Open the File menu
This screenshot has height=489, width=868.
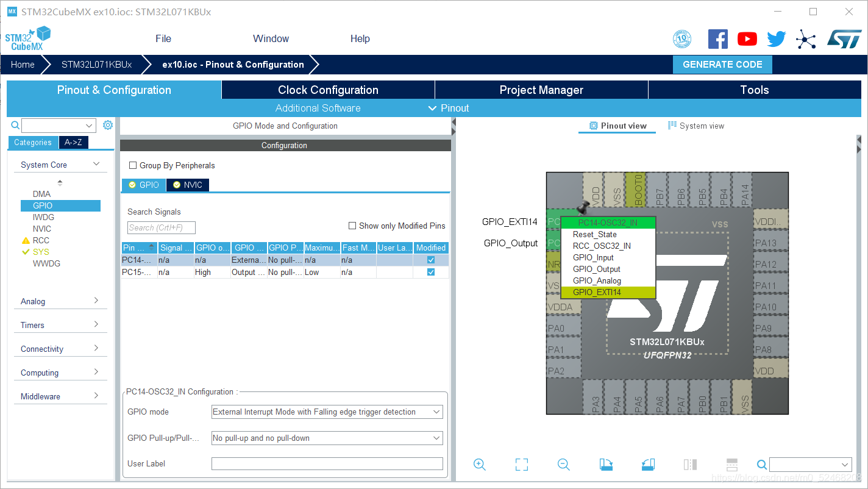pyautogui.click(x=163, y=38)
